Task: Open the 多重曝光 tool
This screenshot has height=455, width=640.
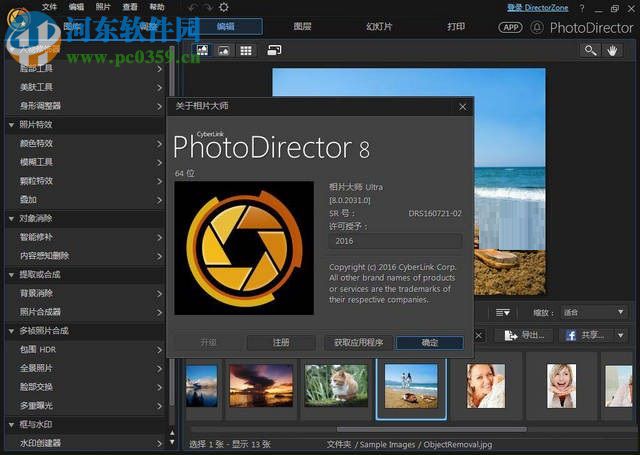Action: click(85, 406)
